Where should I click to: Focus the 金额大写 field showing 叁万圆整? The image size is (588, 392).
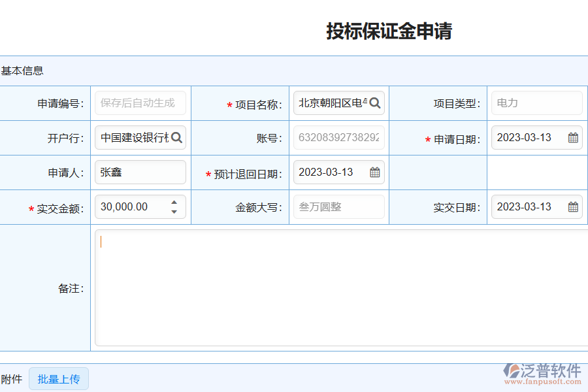tap(338, 207)
